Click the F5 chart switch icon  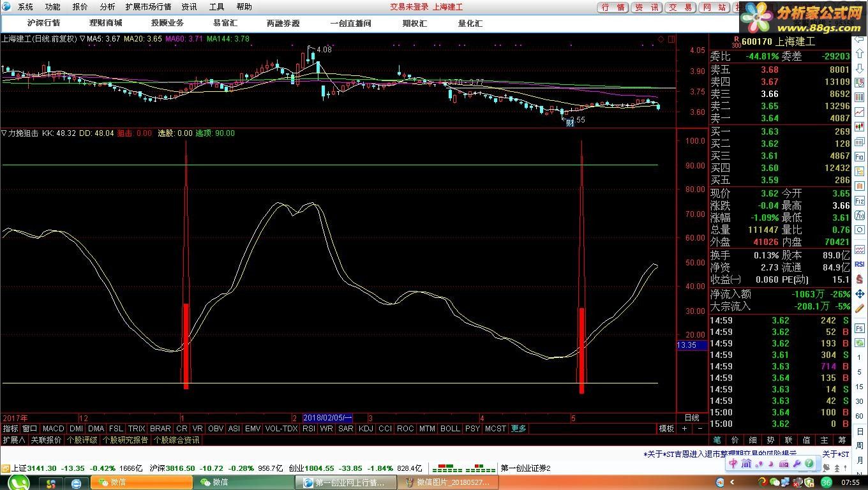(x=860, y=327)
